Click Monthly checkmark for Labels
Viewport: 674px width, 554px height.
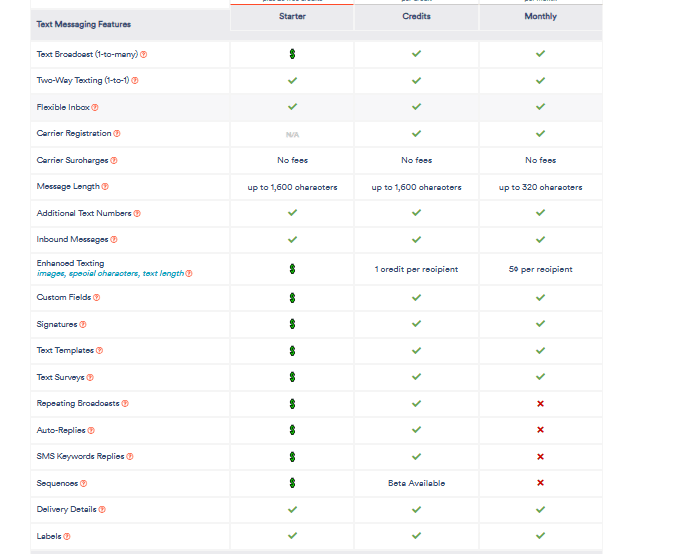pyautogui.click(x=540, y=536)
